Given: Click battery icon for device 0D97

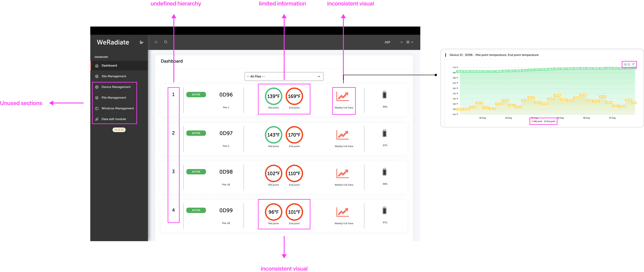Looking at the screenshot, I should coord(384,133).
